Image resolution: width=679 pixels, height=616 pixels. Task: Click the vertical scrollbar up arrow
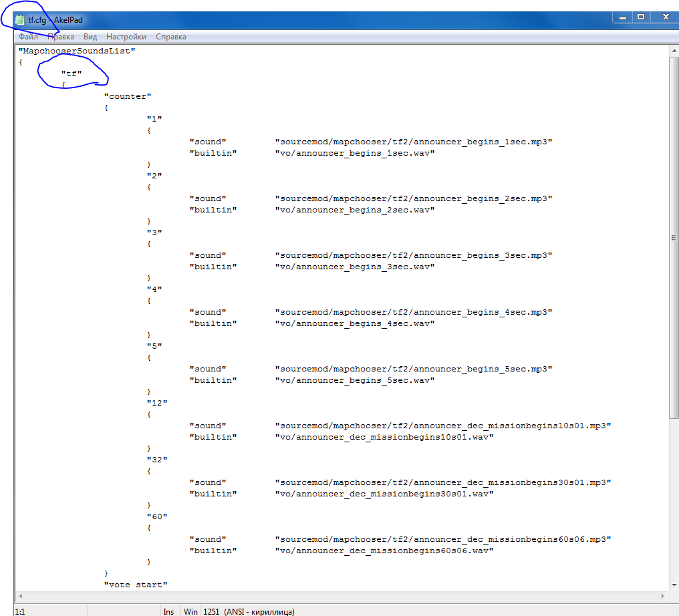point(674,51)
